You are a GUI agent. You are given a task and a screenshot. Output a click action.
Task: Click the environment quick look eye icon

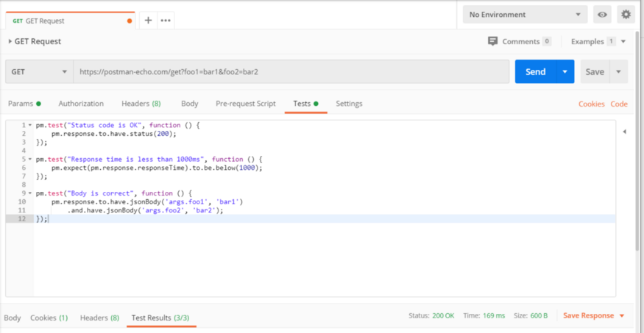pyautogui.click(x=602, y=15)
